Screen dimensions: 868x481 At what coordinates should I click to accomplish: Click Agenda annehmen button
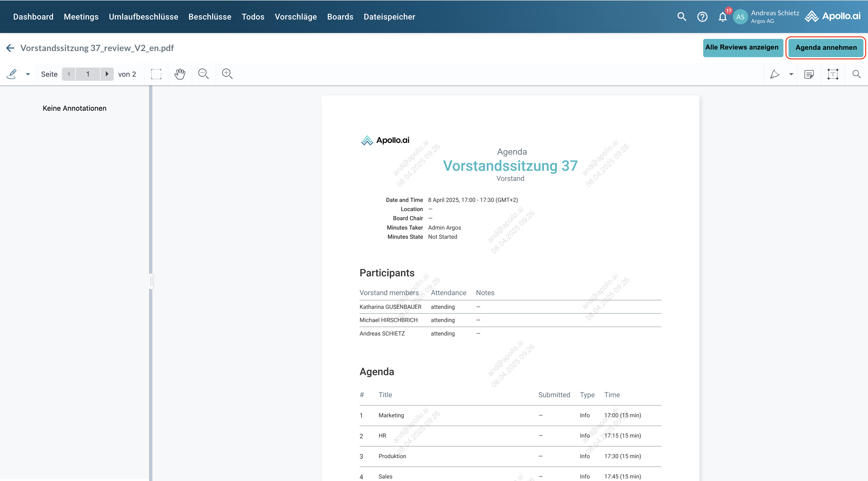tap(826, 47)
